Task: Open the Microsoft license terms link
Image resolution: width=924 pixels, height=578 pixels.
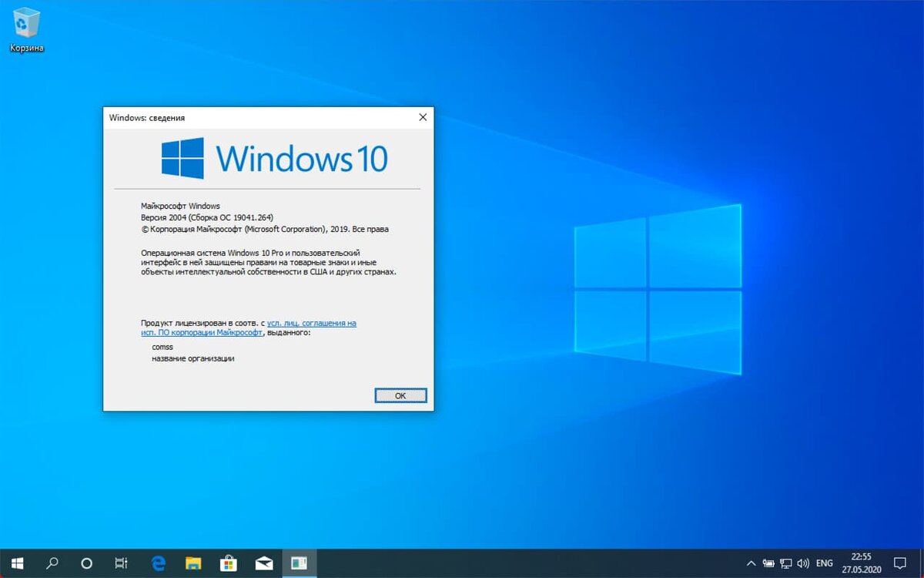Action: pyautogui.click(x=248, y=328)
